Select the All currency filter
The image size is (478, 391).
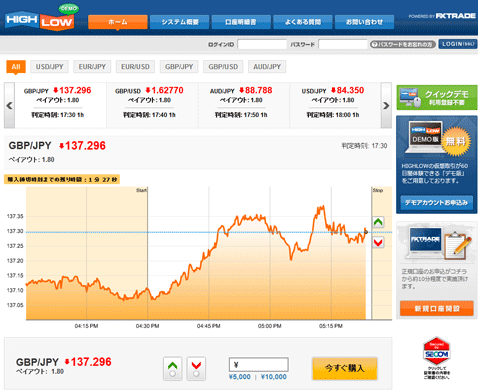click(x=16, y=67)
